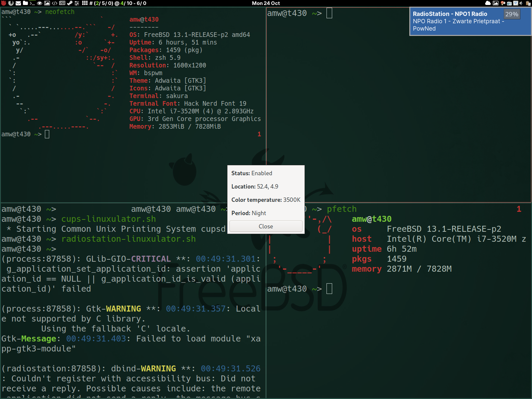532x399 pixels.
Task: Click the 'GLib-GIO-CRITICAL' error text
Action: tap(128, 259)
